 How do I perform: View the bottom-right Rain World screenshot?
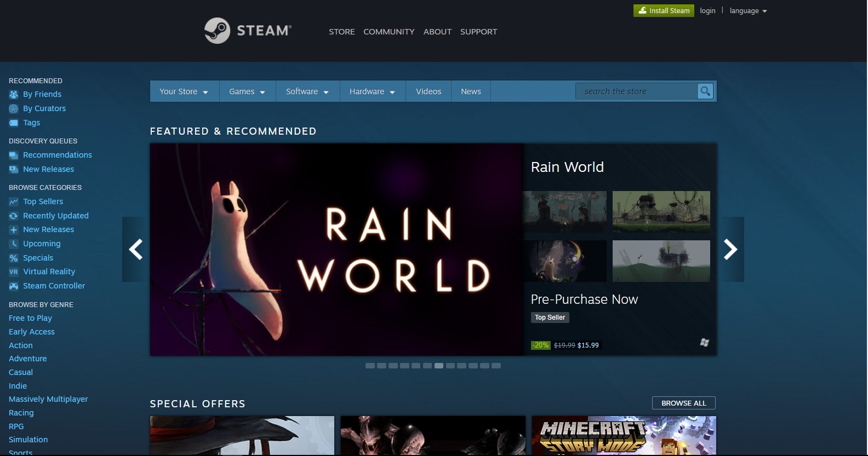pyautogui.click(x=661, y=261)
